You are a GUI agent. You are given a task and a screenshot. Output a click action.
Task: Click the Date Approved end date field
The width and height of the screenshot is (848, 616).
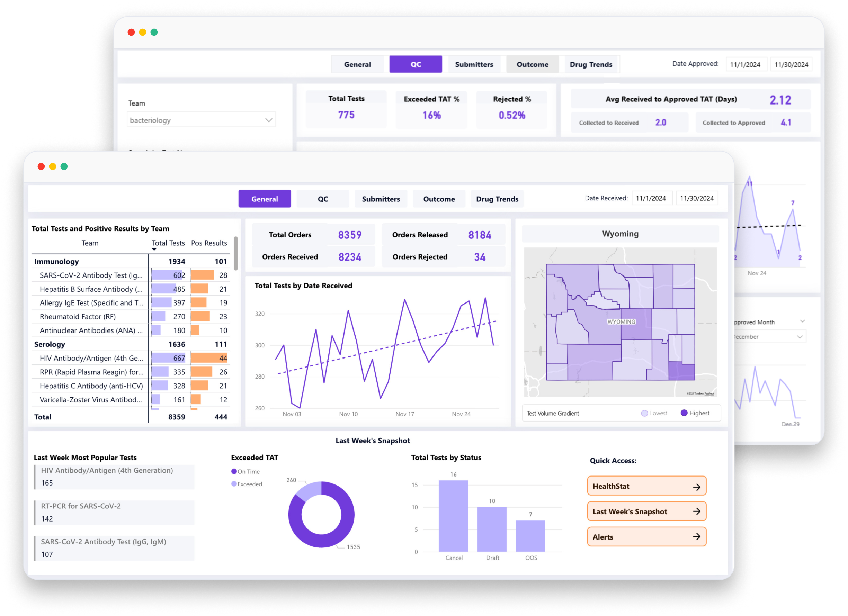(x=791, y=64)
